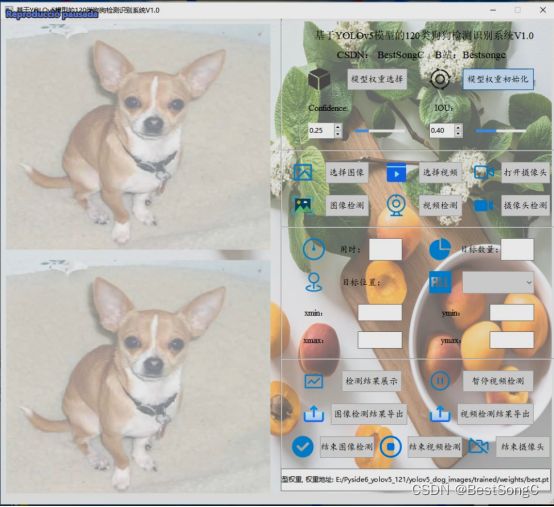Click the Confidence slider track

click(x=380, y=131)
